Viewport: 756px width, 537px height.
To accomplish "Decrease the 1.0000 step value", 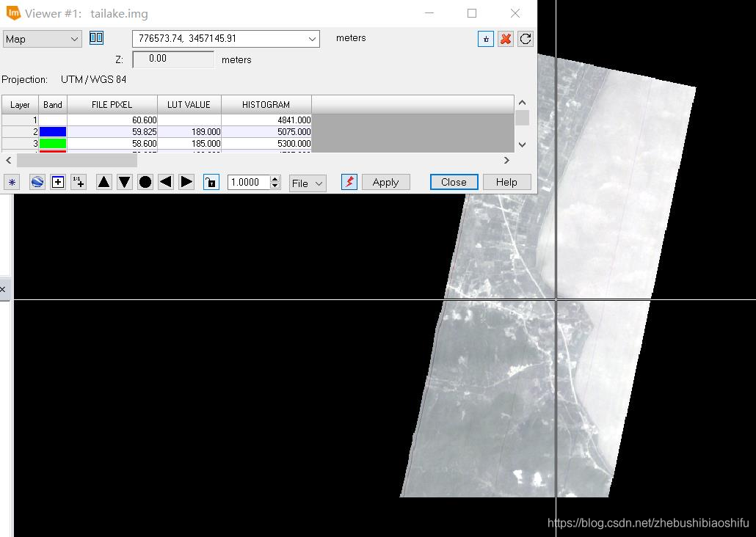I will [275, 186].
